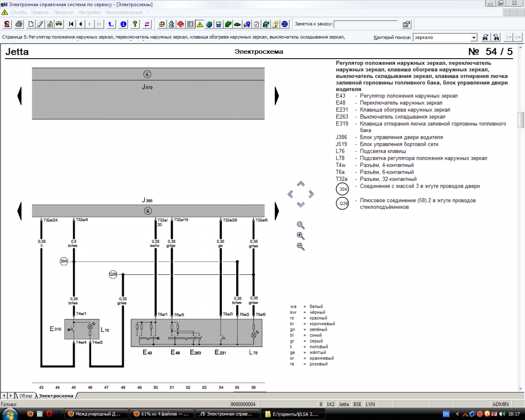Click the zoom out magnifier with minus
The height and width of the screenshot is (420, 525).
[301, 246]
